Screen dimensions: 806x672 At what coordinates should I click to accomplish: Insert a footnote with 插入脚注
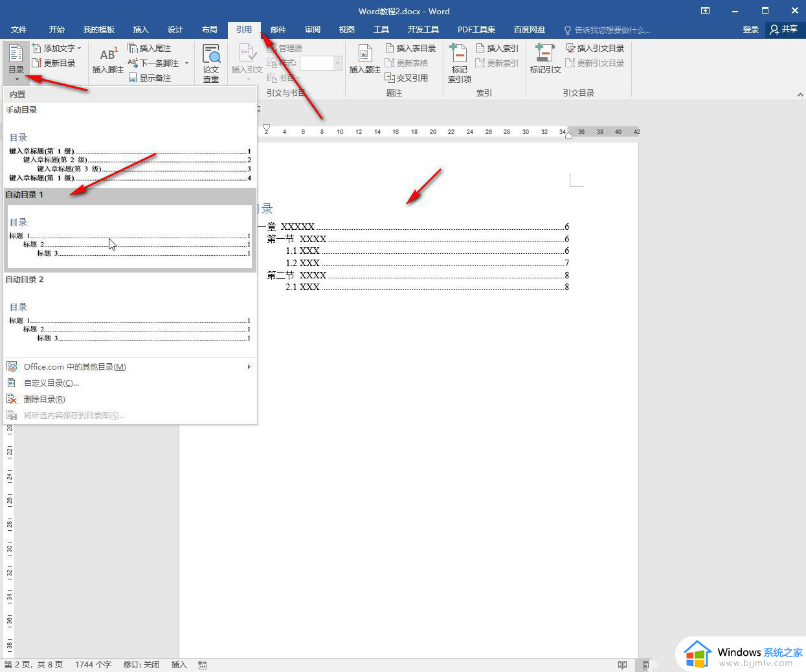[108, 60]
